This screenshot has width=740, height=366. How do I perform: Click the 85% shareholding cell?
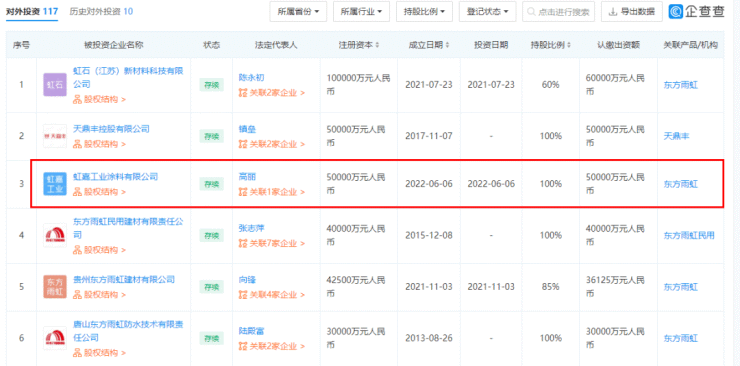[551, 287]
